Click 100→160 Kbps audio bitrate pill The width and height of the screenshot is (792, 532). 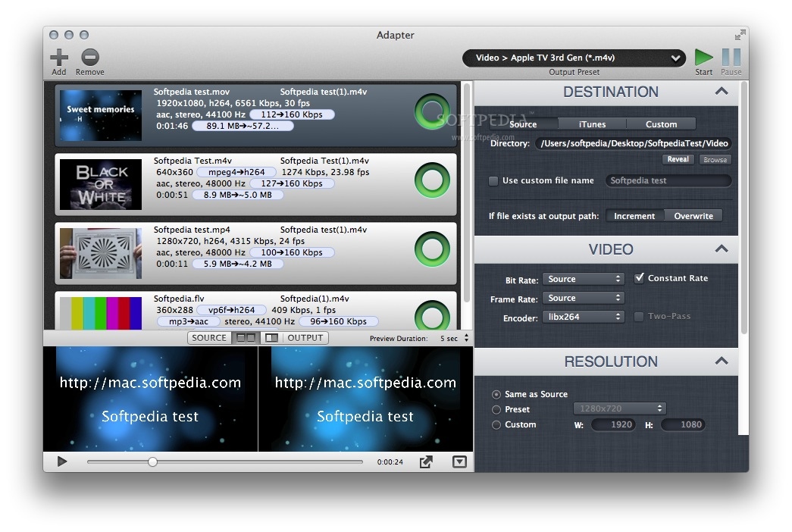[x=292, y=252]
